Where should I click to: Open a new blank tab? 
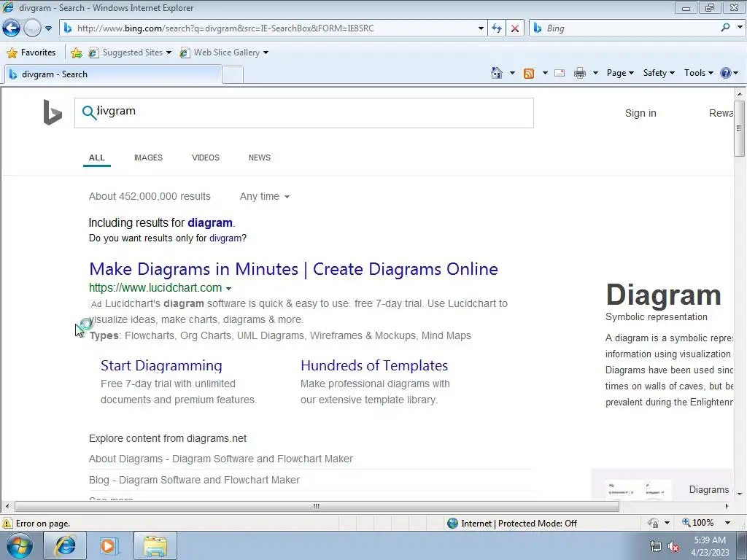pos(233,75)
